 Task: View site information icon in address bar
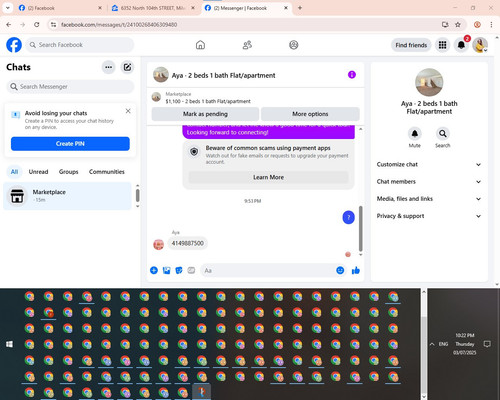[53, 25]
